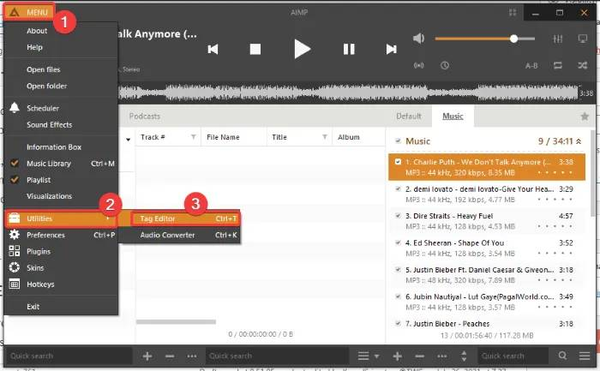Open Audio Converter from submenu
Viewport: 600px width, 371px height.
pyautogui.click(x=185, y=235)
